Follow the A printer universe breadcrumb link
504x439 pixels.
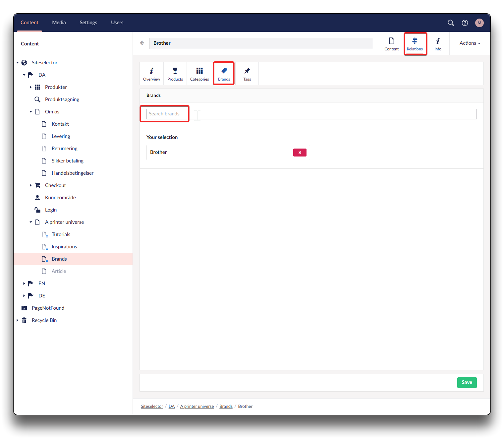tap(197, 407)
